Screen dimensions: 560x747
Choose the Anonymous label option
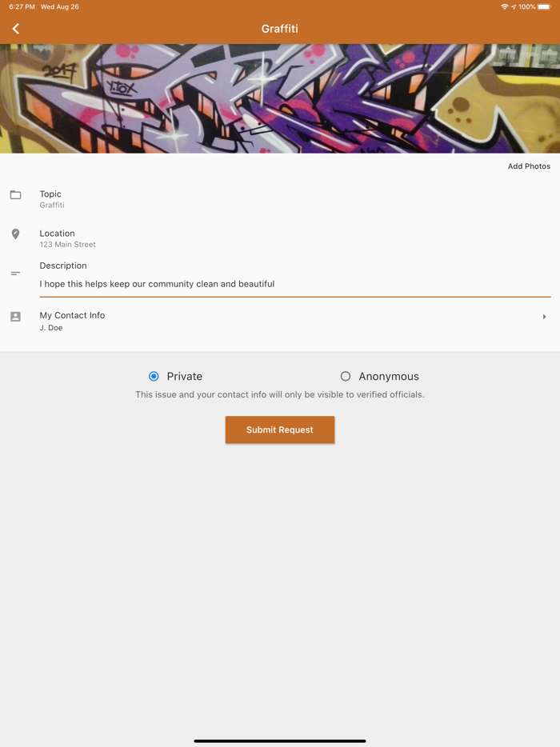[389, 377]
